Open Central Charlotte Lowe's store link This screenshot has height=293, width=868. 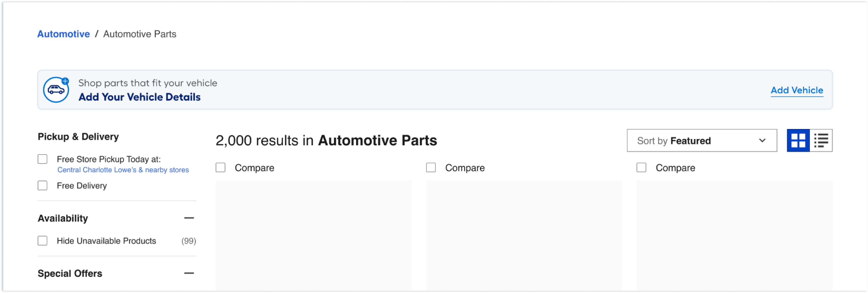click(x=123, y=170)
